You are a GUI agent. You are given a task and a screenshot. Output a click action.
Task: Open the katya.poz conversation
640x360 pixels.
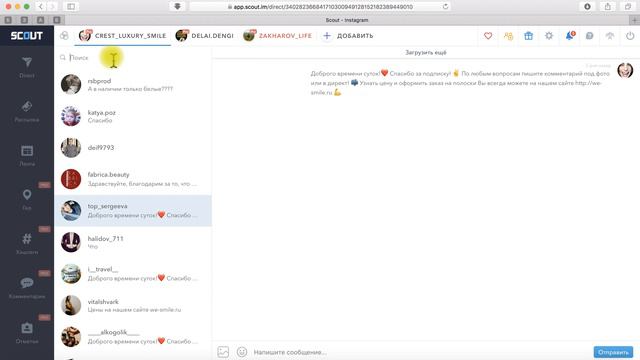click(133, 116)
